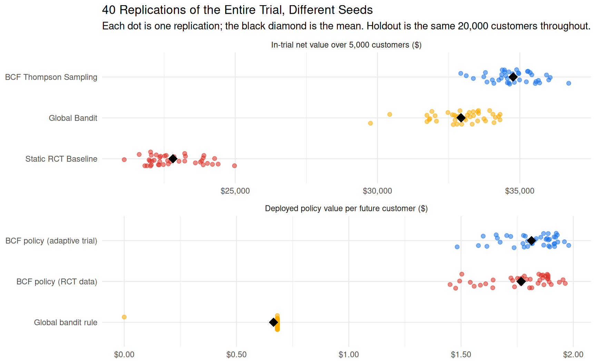The height and width of the screenshot is (364, 596).
Task: Click the 'Static RCT Baseline' axis label
Action: [x=61, y=159]
